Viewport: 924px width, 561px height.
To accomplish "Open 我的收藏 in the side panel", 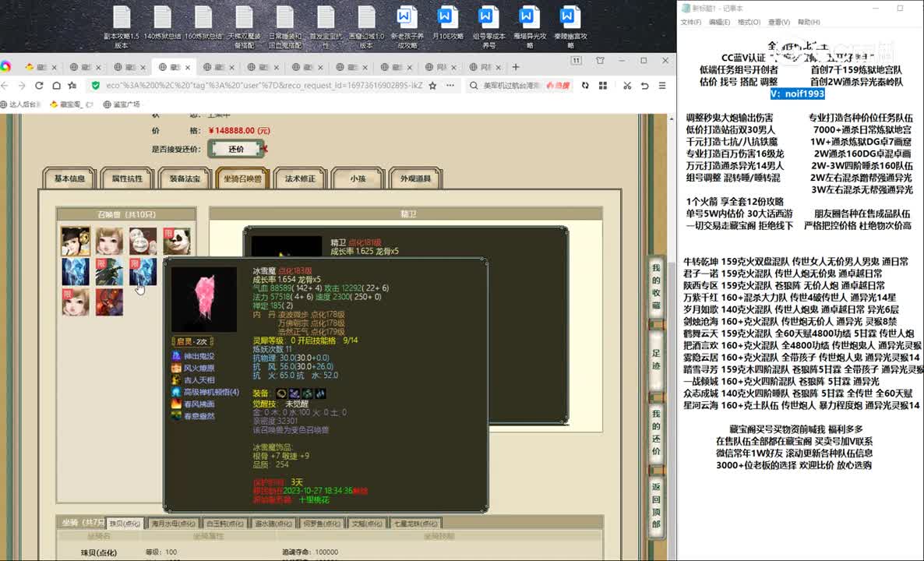I will tap(656, 287).
